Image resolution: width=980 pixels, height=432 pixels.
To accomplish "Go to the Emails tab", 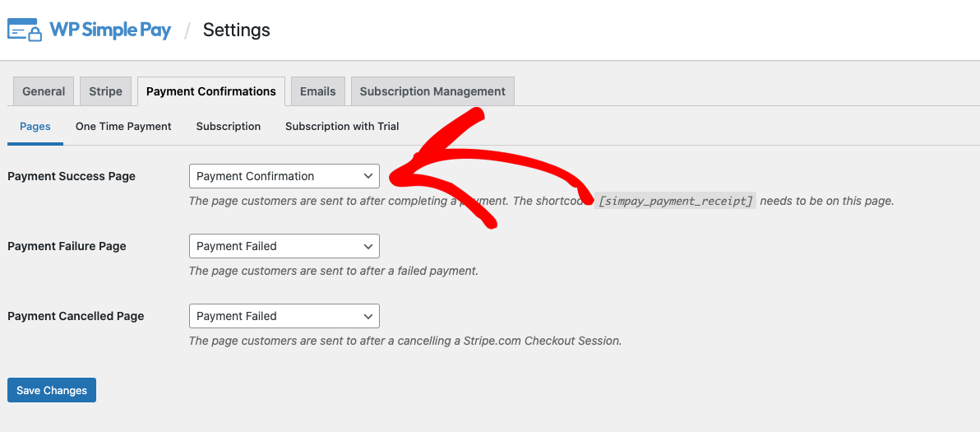I will pyautogui.click(x=317, y=91).
